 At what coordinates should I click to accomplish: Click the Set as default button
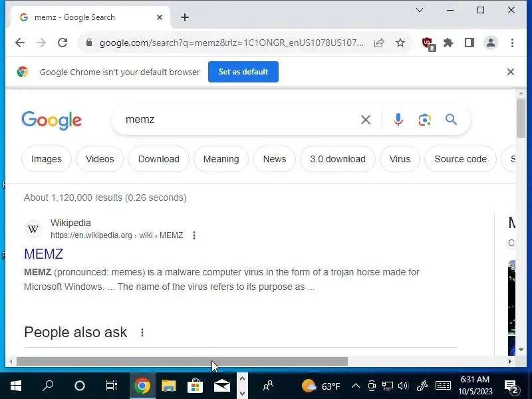(x=243, y=72)
